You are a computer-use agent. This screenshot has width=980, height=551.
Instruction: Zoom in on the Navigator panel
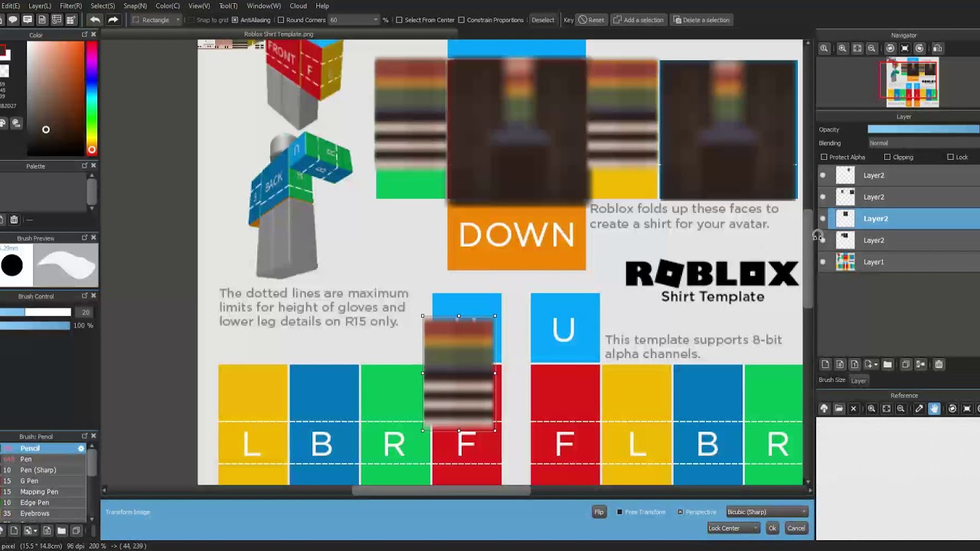coord(842,48)
